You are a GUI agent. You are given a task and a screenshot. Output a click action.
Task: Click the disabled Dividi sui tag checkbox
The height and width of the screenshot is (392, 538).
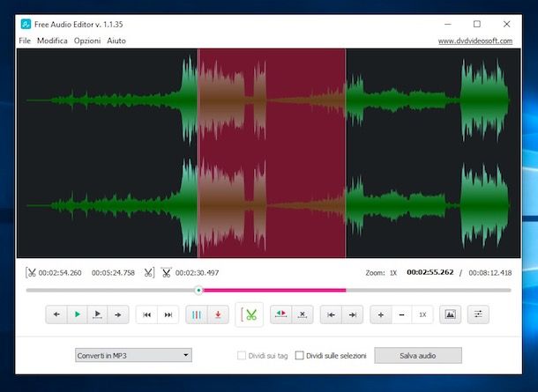click(x=242, y=355)
